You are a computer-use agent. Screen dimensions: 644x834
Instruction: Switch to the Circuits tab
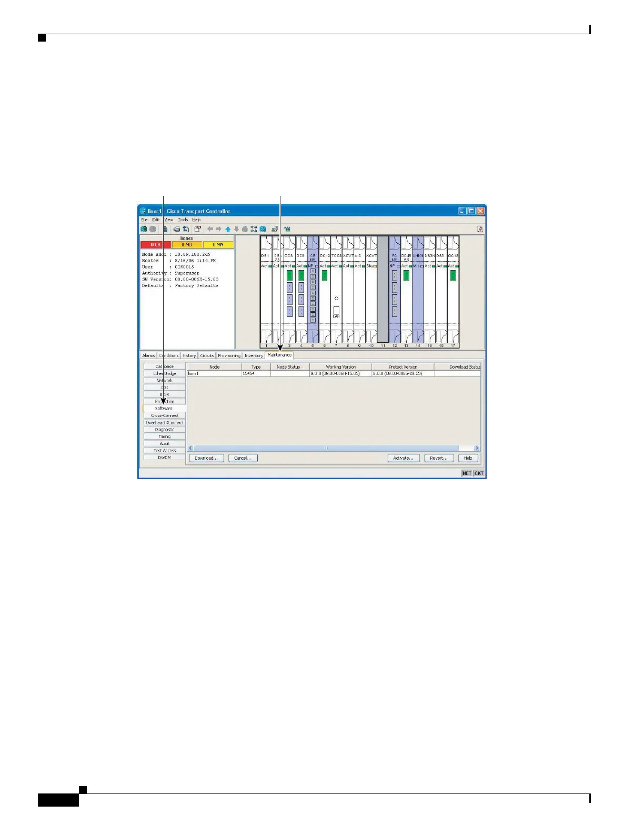(x=207, y=355)
